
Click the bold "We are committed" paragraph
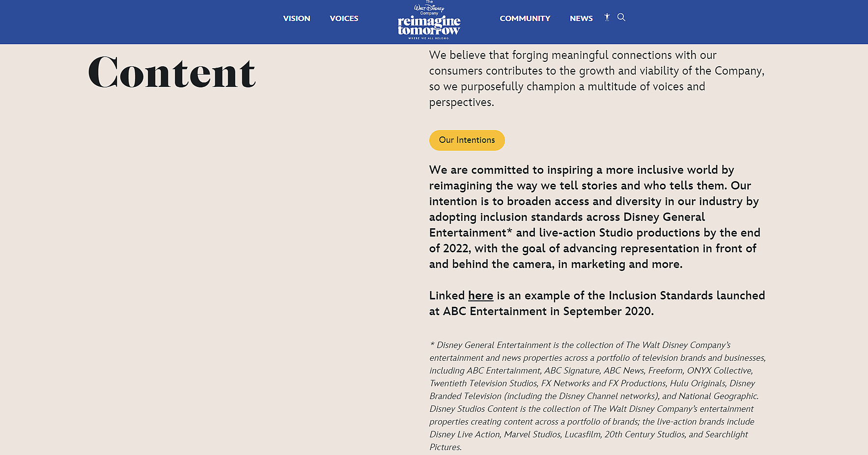coord(594,217)
